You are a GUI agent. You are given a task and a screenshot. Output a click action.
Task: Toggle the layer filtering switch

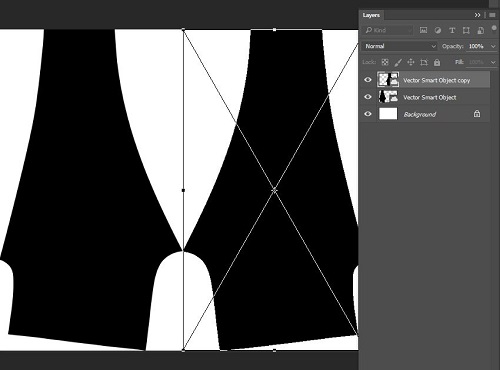click(494, 29)
